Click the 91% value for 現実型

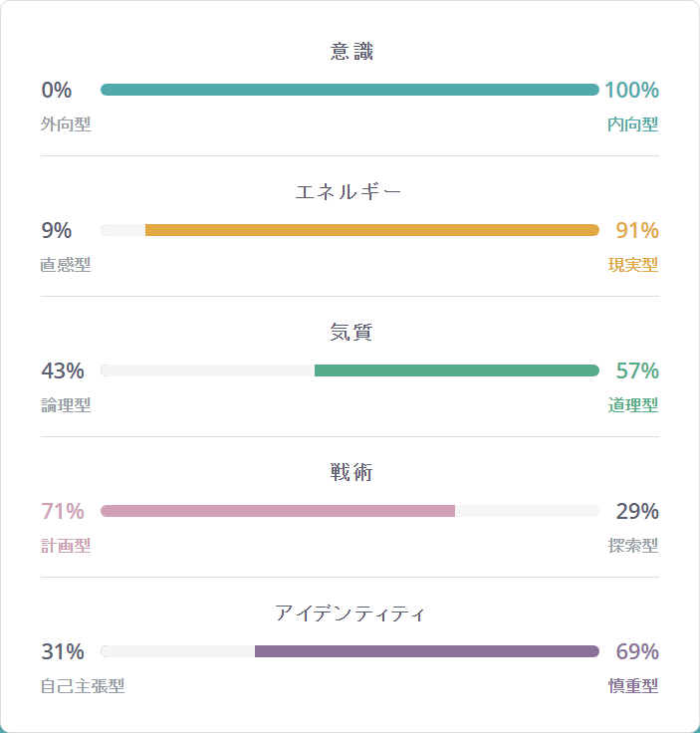(637, 230)
